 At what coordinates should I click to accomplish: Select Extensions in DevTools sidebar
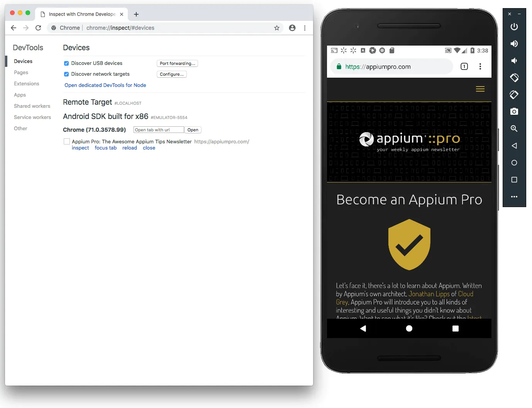26,83
